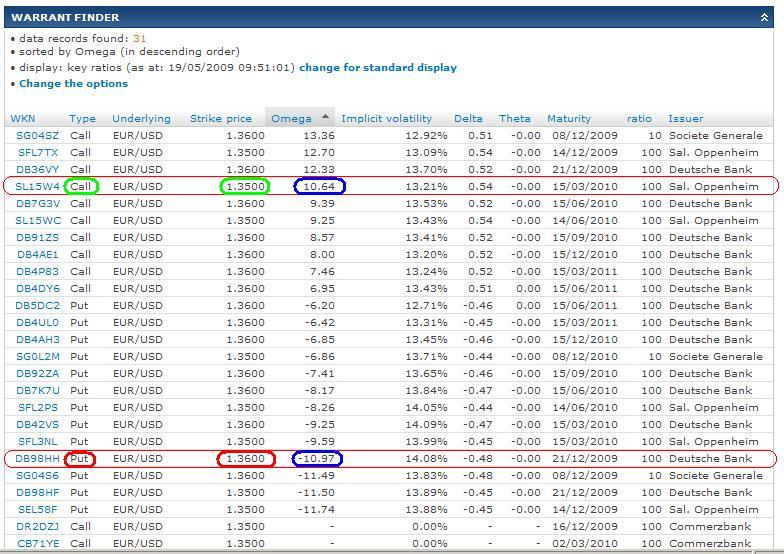Open warrant SL15W4 details
Screen dimensions: 784x554
click(38, 187)
